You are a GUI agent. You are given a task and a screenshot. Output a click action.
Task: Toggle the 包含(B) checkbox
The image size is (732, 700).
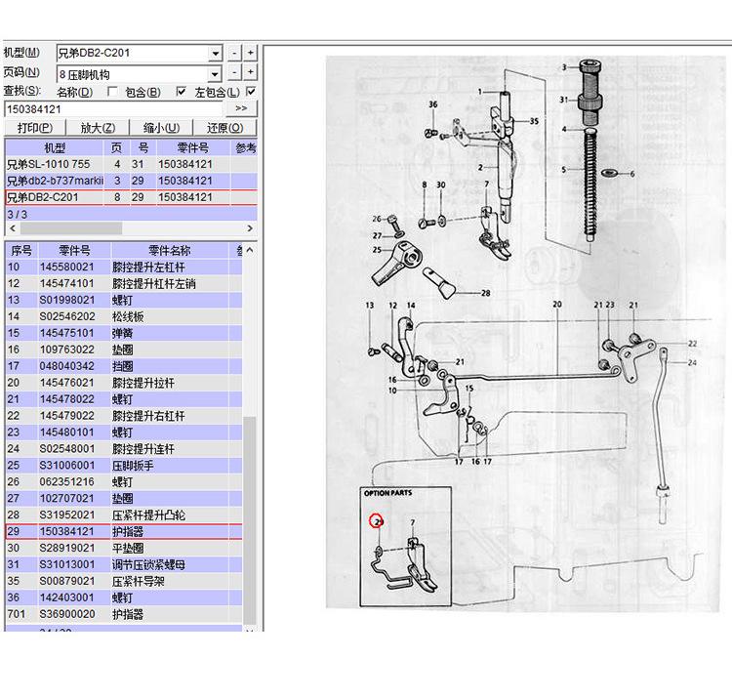[x=182, y=92]
